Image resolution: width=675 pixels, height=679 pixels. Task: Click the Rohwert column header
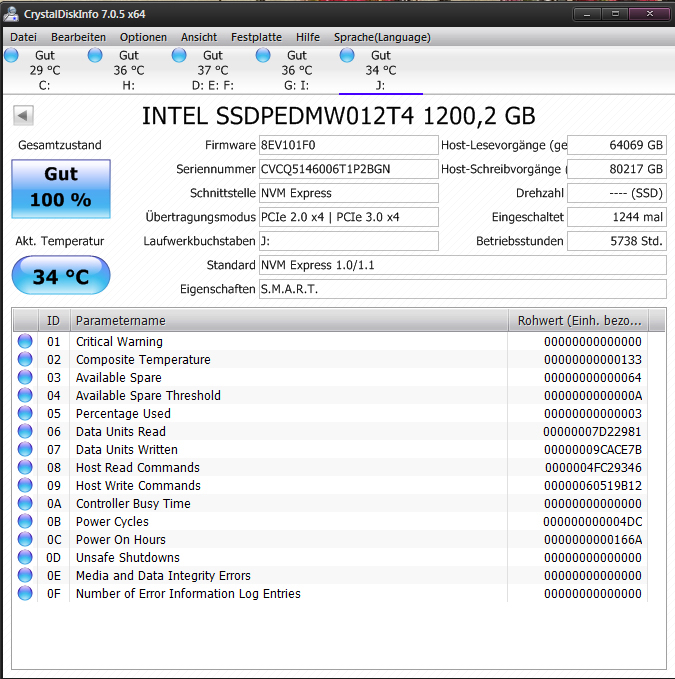click(578, 321)
